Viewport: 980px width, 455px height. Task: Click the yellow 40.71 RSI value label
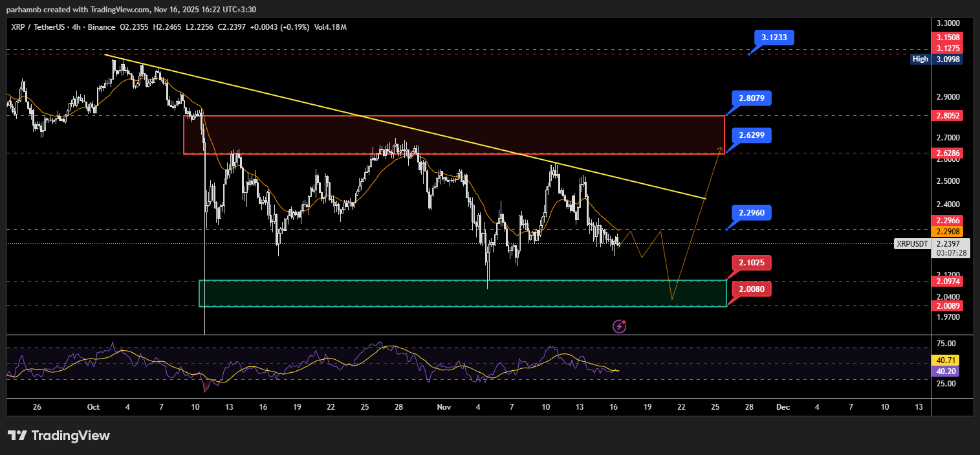pos(944,360)
